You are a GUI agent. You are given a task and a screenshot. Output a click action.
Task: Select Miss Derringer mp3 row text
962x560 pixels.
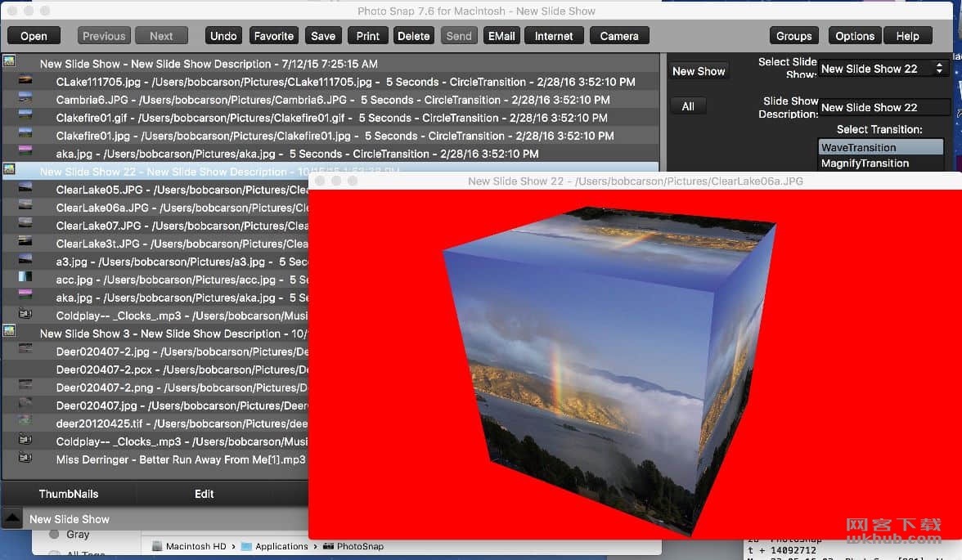pyautogui.click(x=180, y=459)
